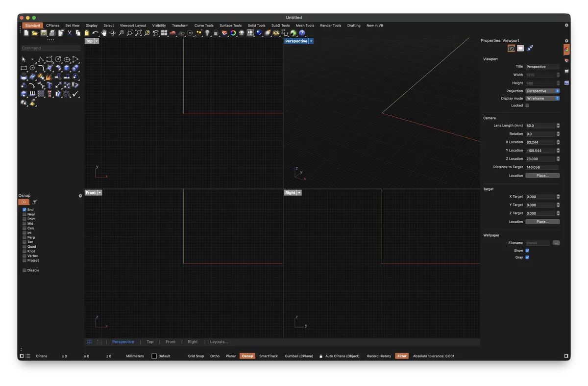
Task: Click the light bulb Hide/Show icon
Action: coord(207,33)
